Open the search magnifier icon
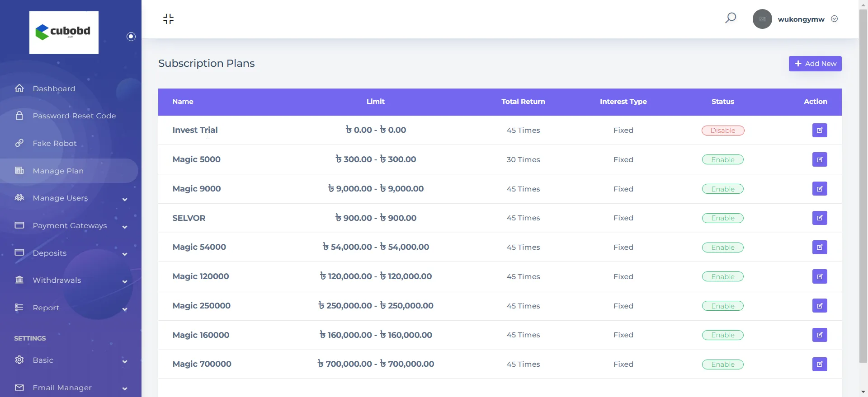Screen dimensions: 868x397 (x=731, y=18)
